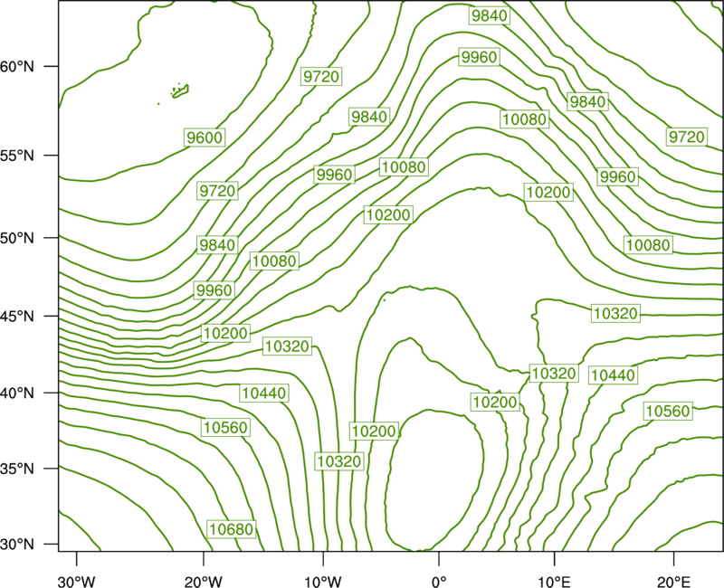This screenshot has height=588, width=724.
Task: Click the 9840 label north of 60°N near 5°E
Action: point(490,15)
